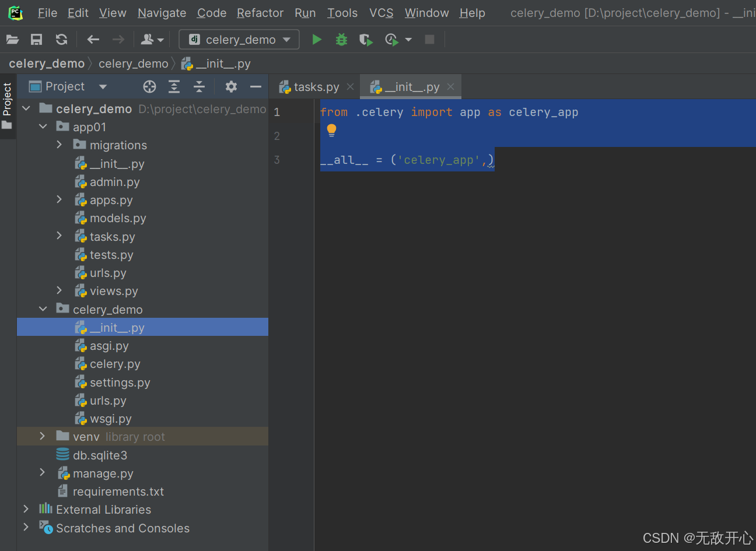
Task: Open the Help menu
Action: [472, 13]
